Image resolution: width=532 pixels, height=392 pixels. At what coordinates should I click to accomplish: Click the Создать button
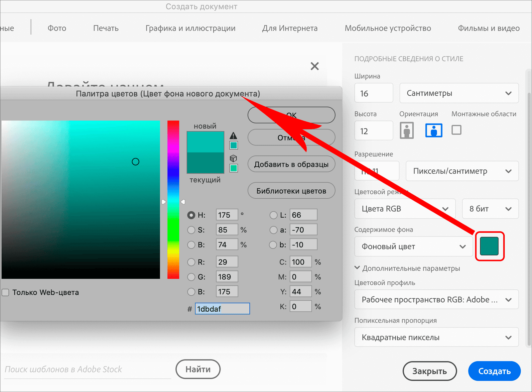494,371
